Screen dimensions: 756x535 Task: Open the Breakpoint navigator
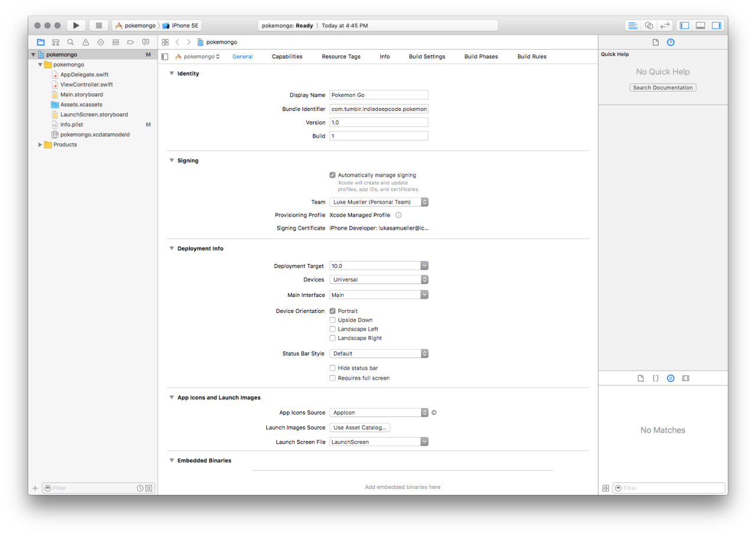click(131, 42)
